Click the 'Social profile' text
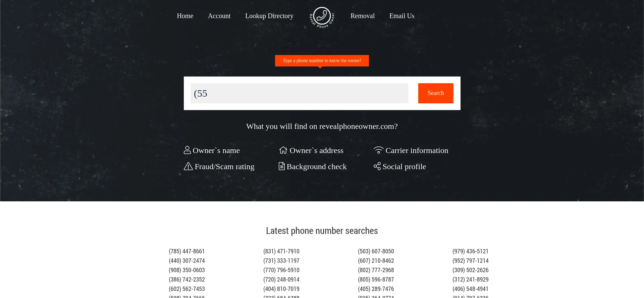This screenshot has width=644, height=298. 405,166
